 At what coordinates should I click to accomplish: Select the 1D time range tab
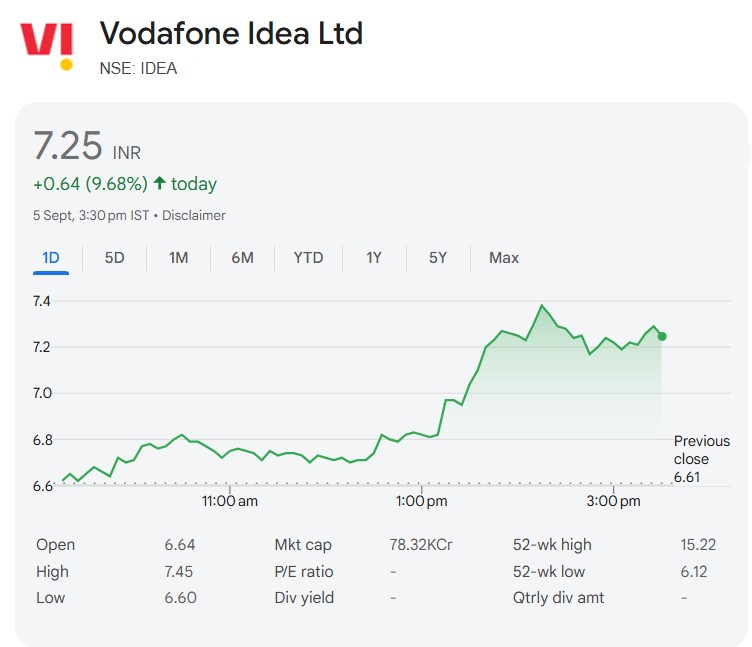coord(51,258)
